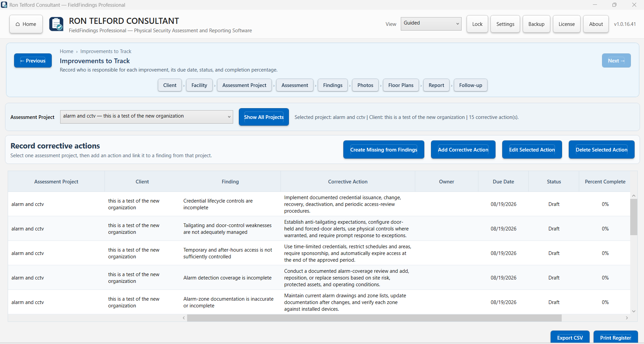
Task: Sort by the Client column header
Action: point(142,181)
